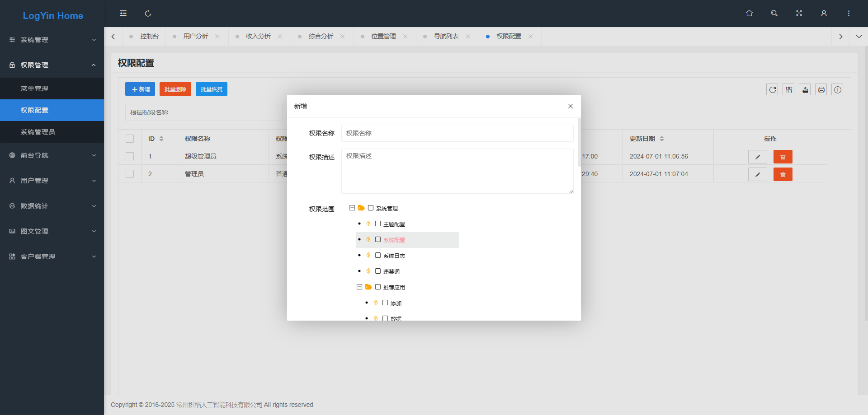Check the 添加 checkbox

(x=385, y=303)
